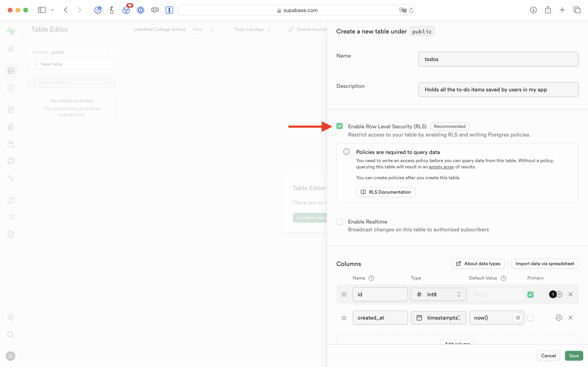Click the Description text field
Viewport: 588px width, 367px height.
pos(498,89)
